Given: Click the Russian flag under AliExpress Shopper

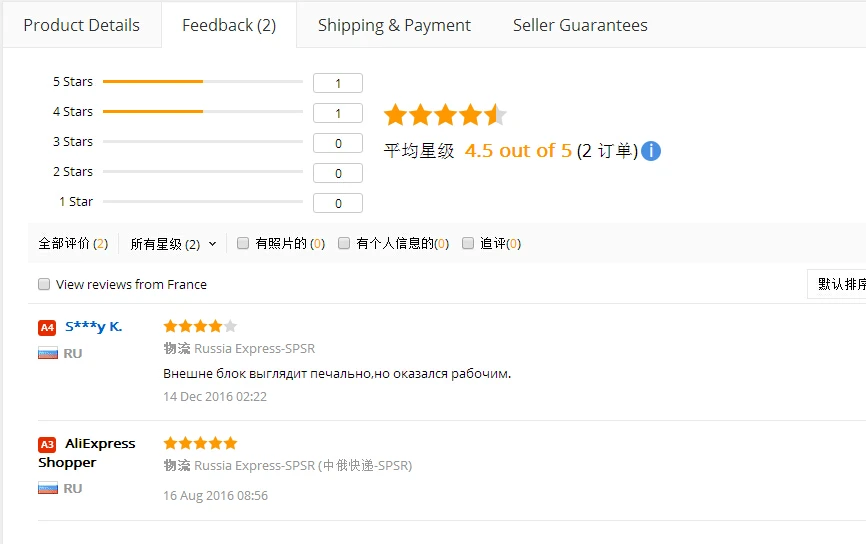Looking at the screenshot, I should [48, 488].
